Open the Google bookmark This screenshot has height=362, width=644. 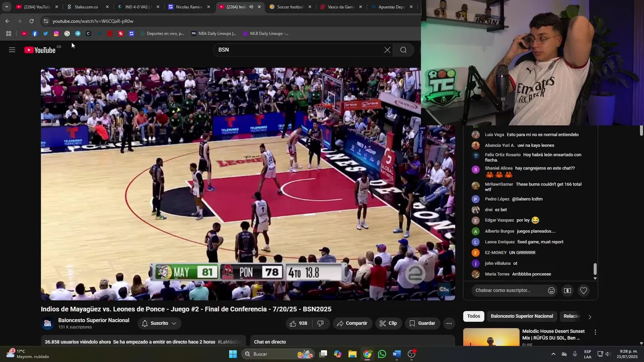coord(67,34)
